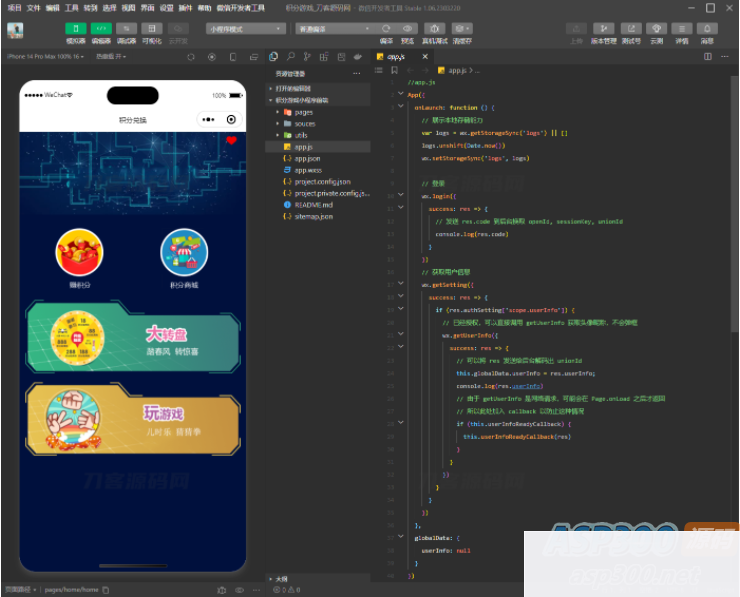Expand the pages folder

304,112
